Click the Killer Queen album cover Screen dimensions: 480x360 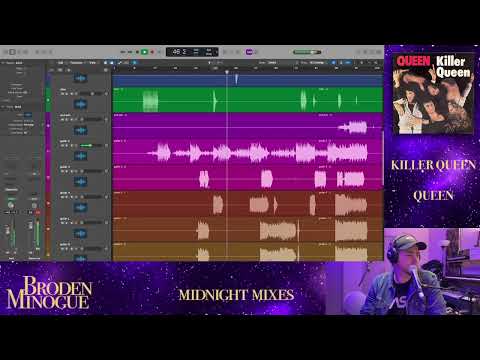433,94
